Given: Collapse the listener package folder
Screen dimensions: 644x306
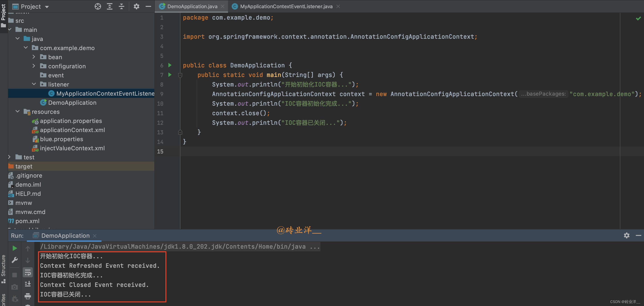Looking at the screenshot, I should [34, 84].
